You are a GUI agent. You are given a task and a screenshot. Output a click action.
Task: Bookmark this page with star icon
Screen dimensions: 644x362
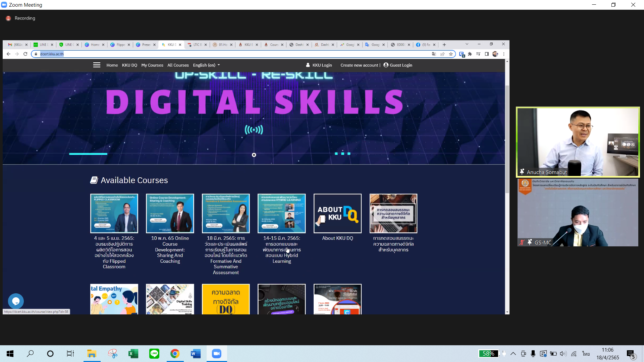[451, 54]
